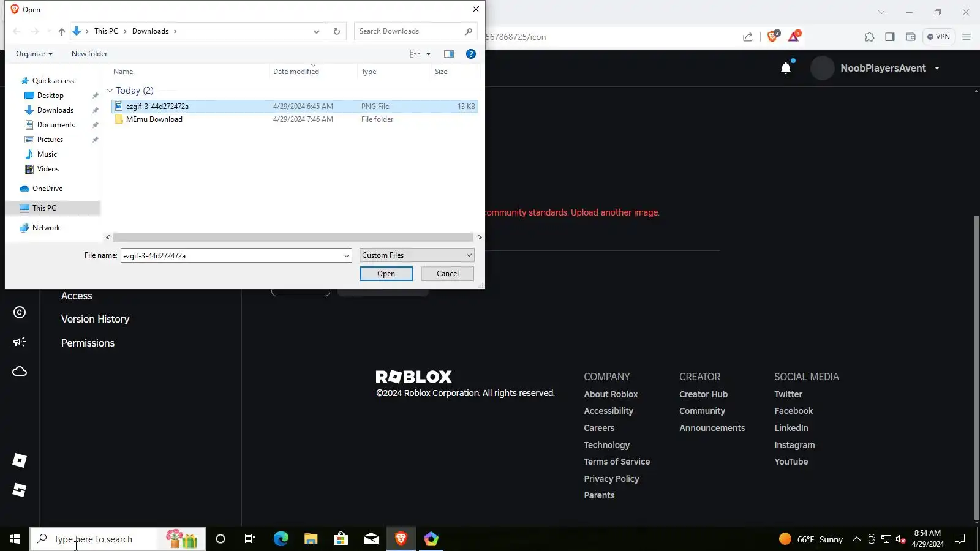Click Brave Shields lion icon in address bar

773,37
